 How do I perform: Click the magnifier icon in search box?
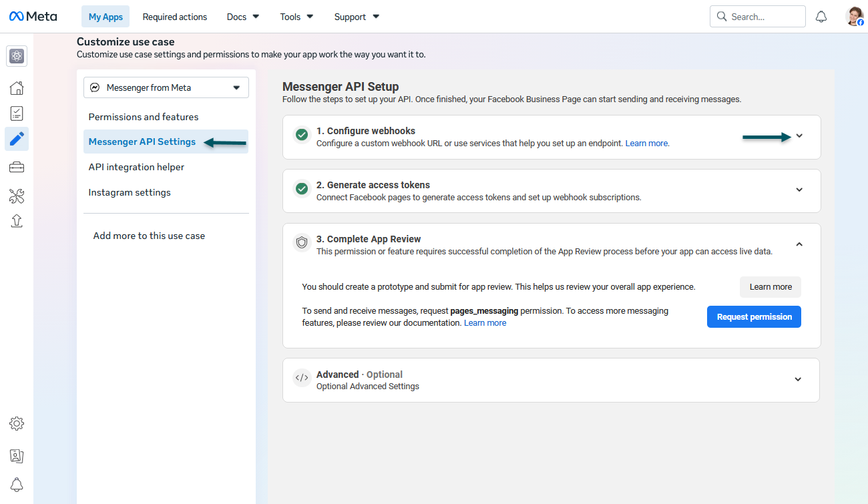[x=722, y=17]
